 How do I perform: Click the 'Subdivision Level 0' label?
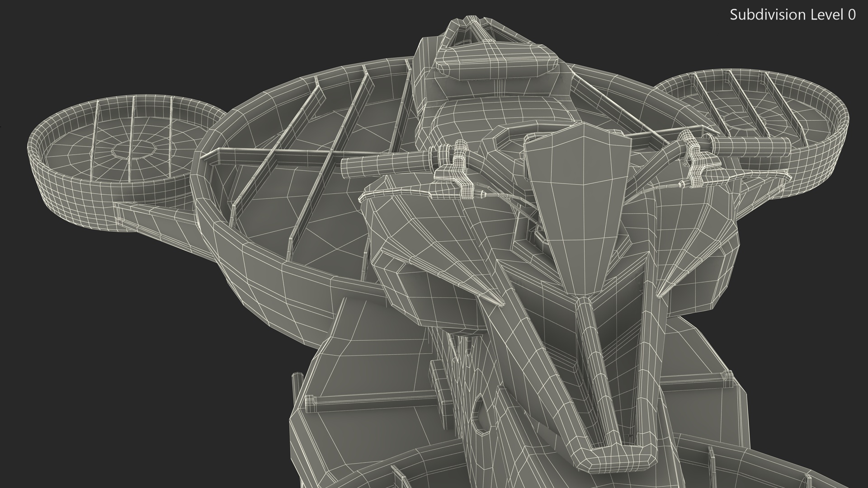point(793,15)
